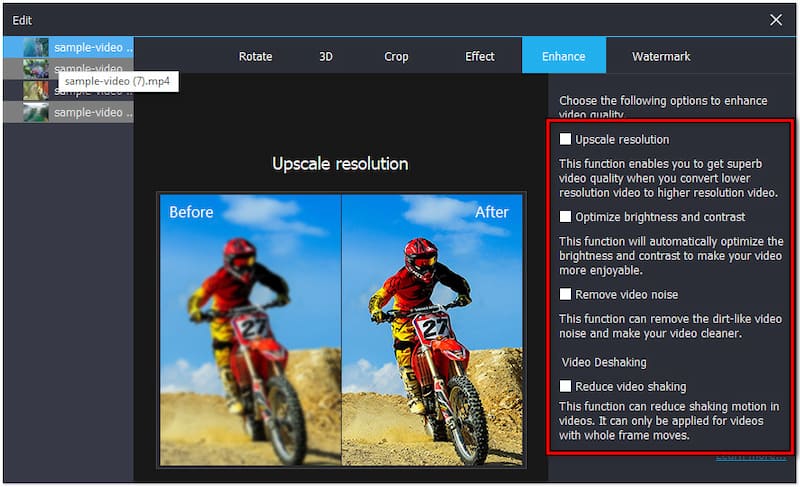Select the third video thumbnail in list

36,91
